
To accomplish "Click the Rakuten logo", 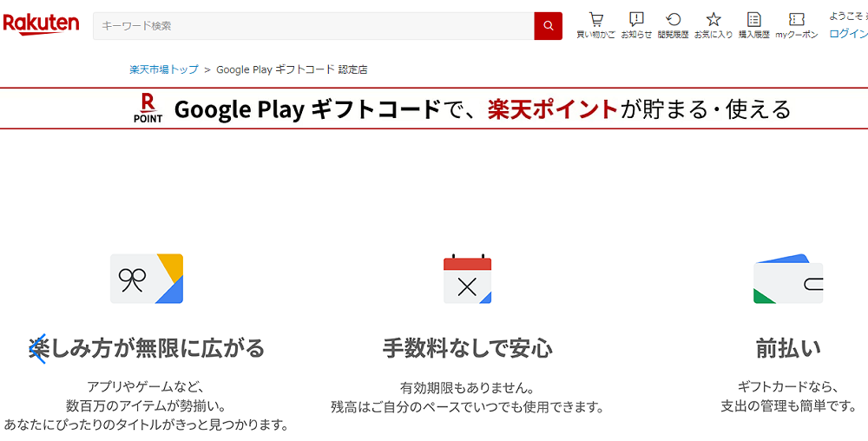I will tap(41, 25).
